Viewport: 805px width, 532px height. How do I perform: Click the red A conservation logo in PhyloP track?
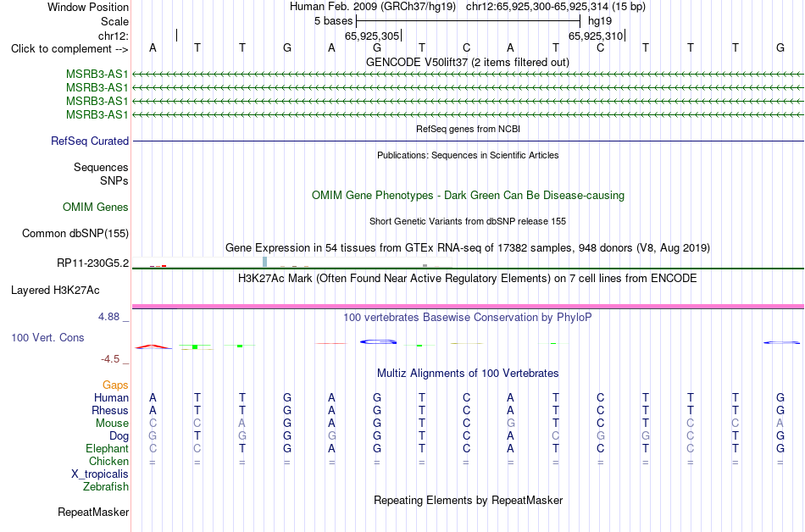[x=153, y=346]
